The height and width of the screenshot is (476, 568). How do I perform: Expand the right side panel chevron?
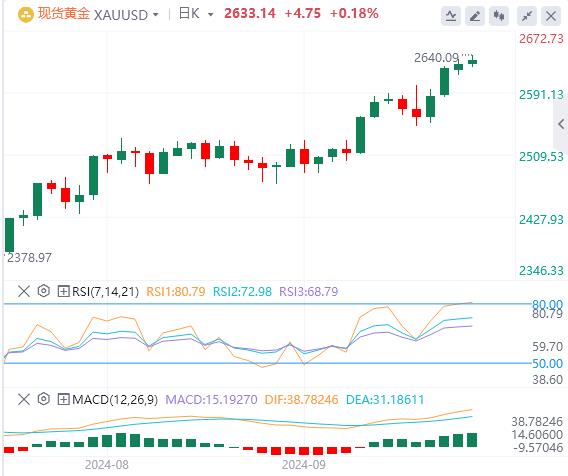[x=561, y=124]
